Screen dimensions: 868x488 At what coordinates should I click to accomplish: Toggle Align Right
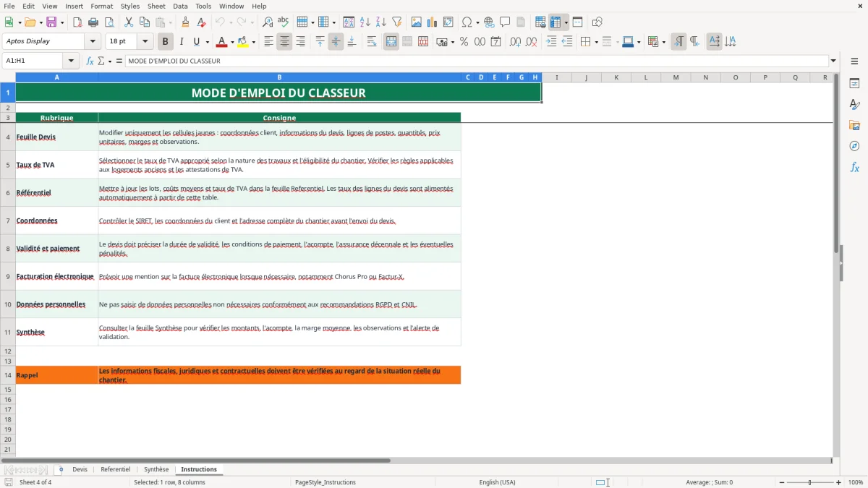point(300,42)
